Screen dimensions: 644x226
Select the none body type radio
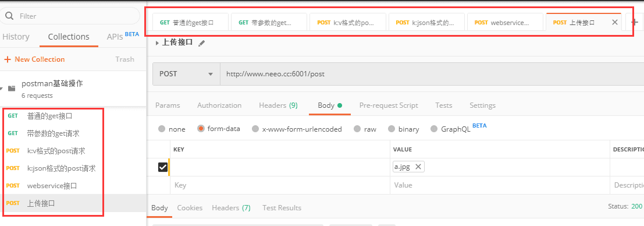click(162, 129)
